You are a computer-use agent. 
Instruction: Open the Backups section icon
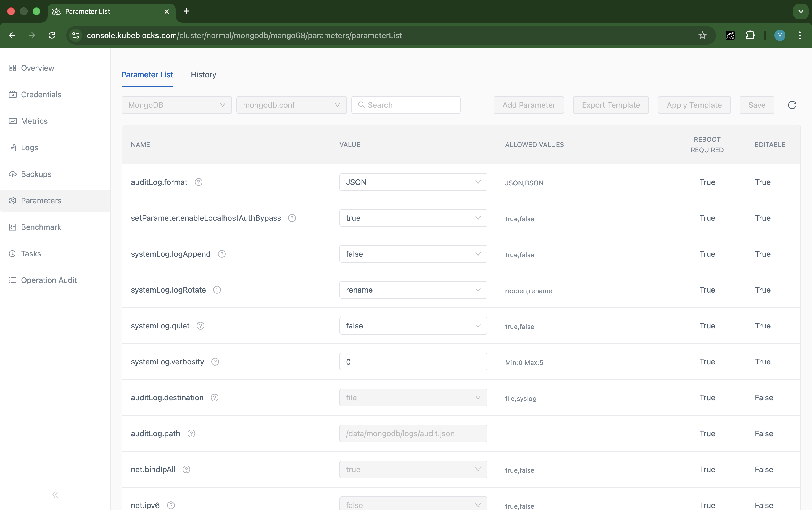[12, 174]
